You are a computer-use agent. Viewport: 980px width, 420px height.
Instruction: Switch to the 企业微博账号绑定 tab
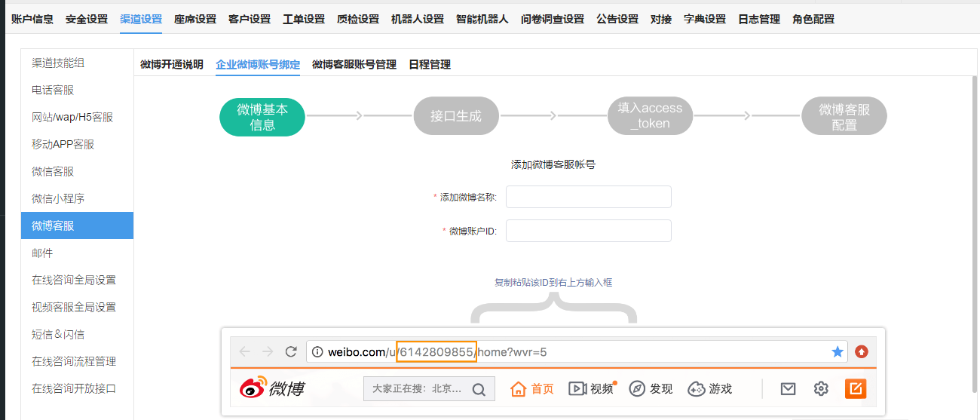click(x=258, y=65)
